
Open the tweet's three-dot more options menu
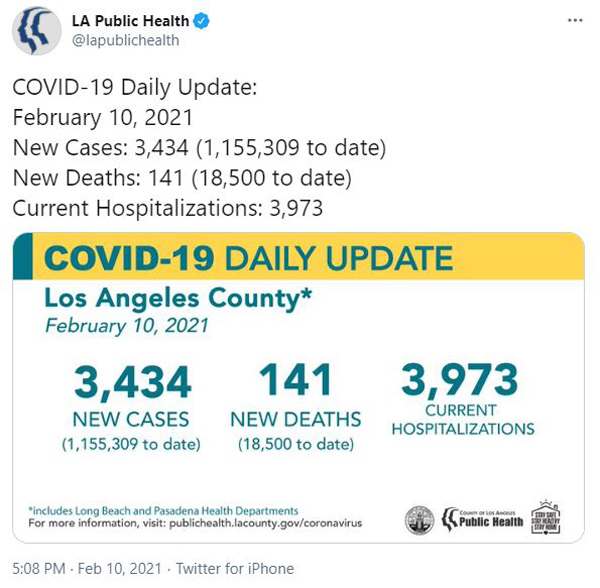[x=575, y=20]
